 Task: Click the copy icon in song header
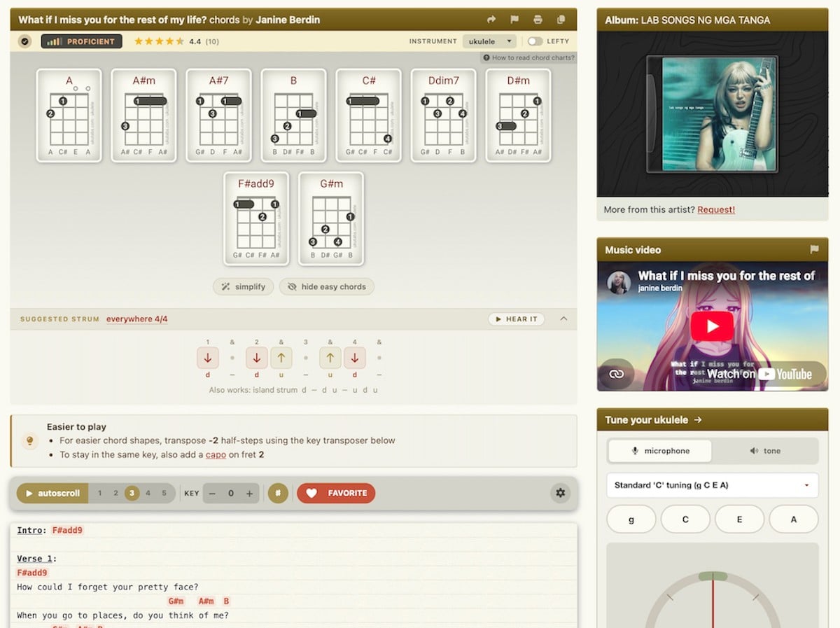click(x=561, y=20)
